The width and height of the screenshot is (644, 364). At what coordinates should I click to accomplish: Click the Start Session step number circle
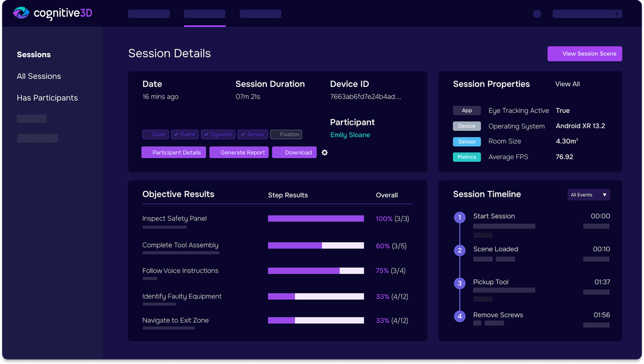pyautogui.click(x=459, y=217)
